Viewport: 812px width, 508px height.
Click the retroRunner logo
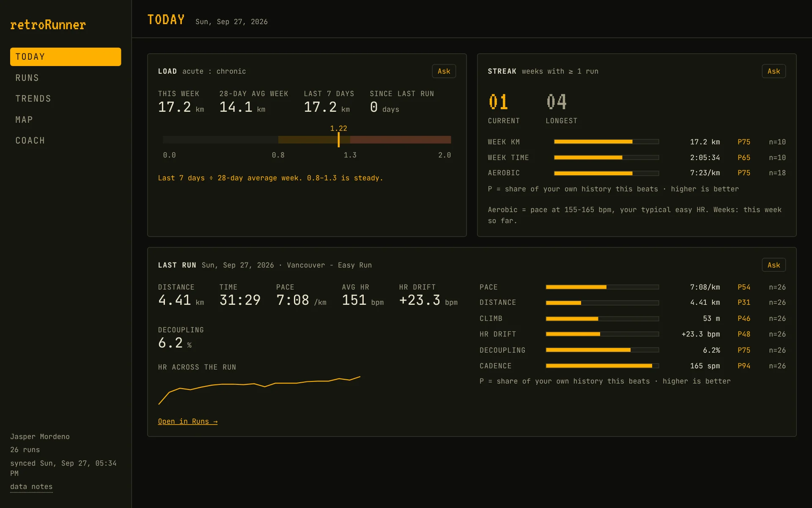click(48, 25)
